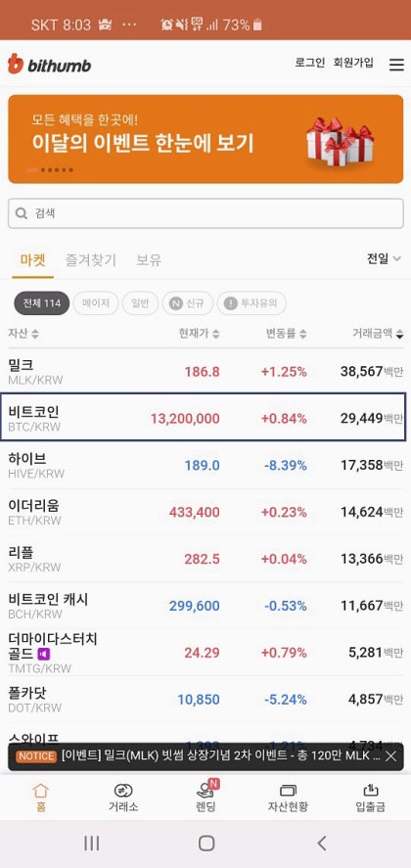The height and width of the screenshot is (868, 411).
Task: Sort by 거래금액 column arrow
Action: coord(400,334)
